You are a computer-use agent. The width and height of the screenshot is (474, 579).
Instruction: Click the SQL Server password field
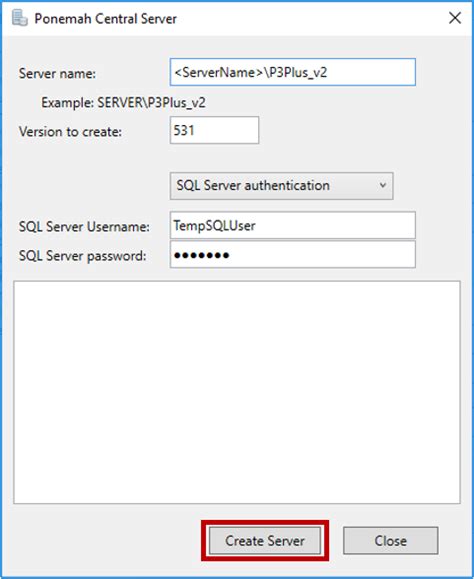[292, 254]
